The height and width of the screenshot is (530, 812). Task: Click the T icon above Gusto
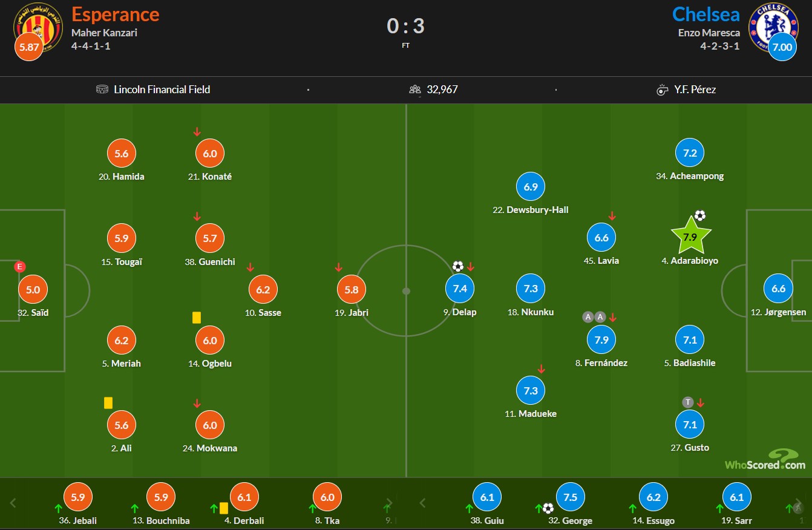688,402
